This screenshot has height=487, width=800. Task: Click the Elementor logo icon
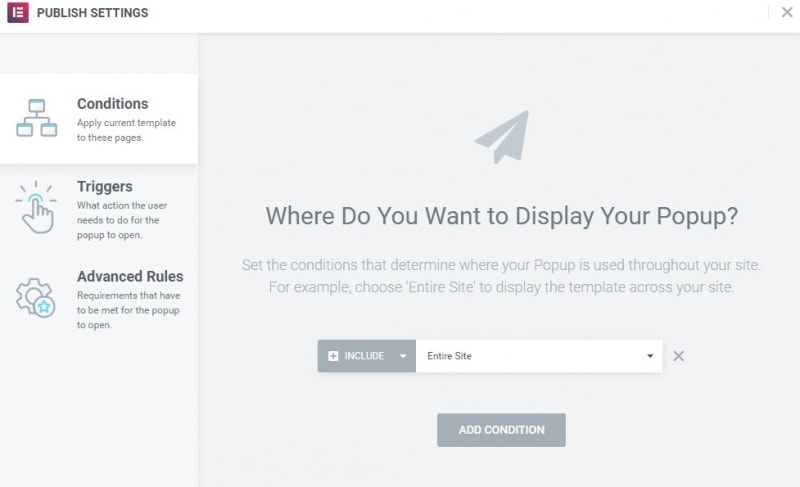16,13
